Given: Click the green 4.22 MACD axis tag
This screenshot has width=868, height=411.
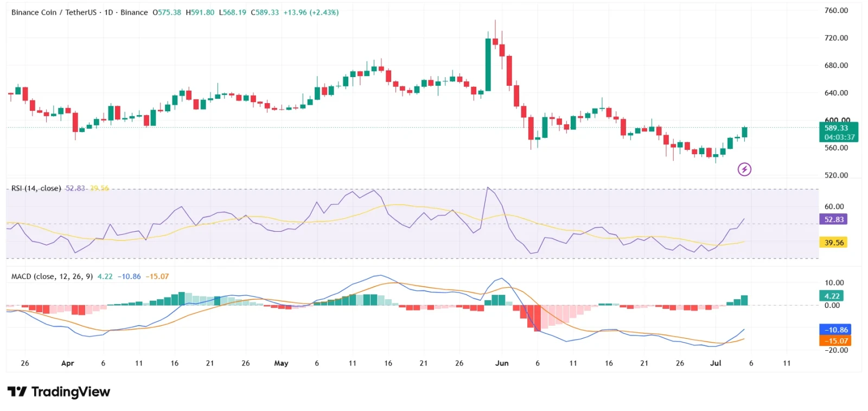Looking at the screenshot, I should 832,296.
